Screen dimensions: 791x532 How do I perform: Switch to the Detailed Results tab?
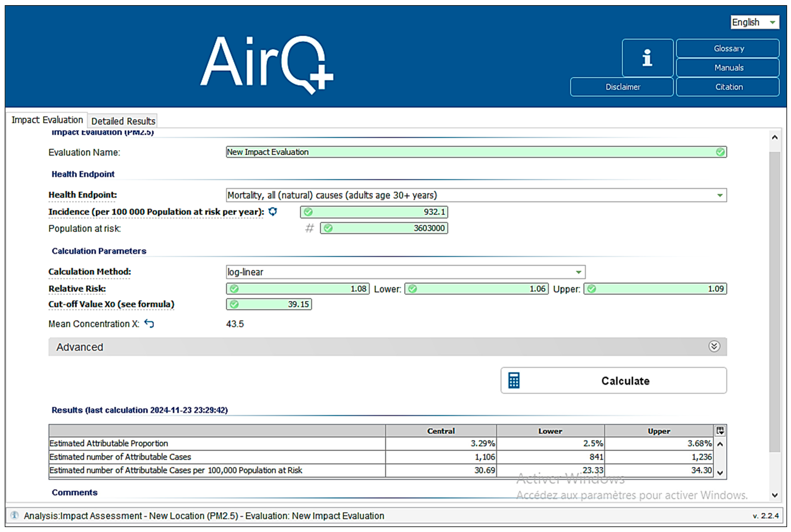[x=123, y=121]
